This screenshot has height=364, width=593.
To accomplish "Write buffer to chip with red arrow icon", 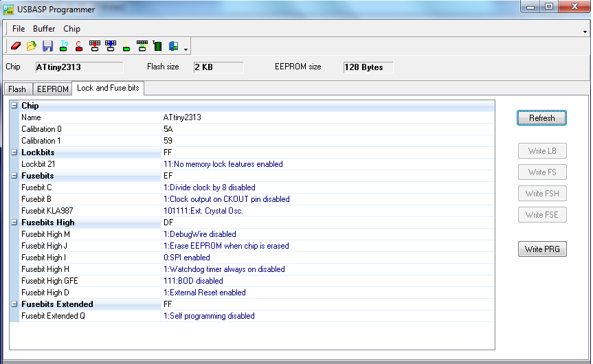I will [x=95, y=46].
